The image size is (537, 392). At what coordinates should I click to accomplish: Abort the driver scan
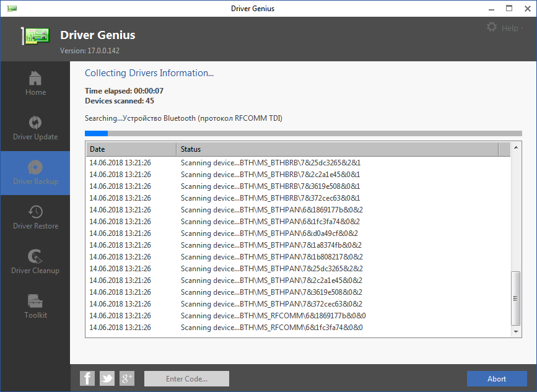pos(497,378)
